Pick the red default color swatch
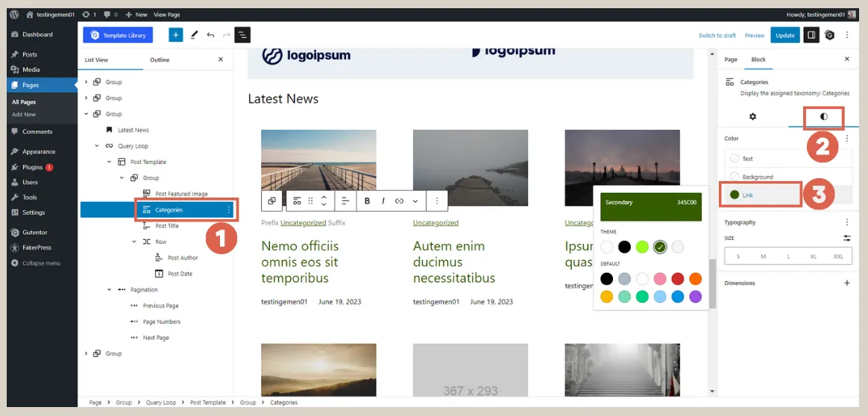This screenshot has height=416, width=868. 678,279
